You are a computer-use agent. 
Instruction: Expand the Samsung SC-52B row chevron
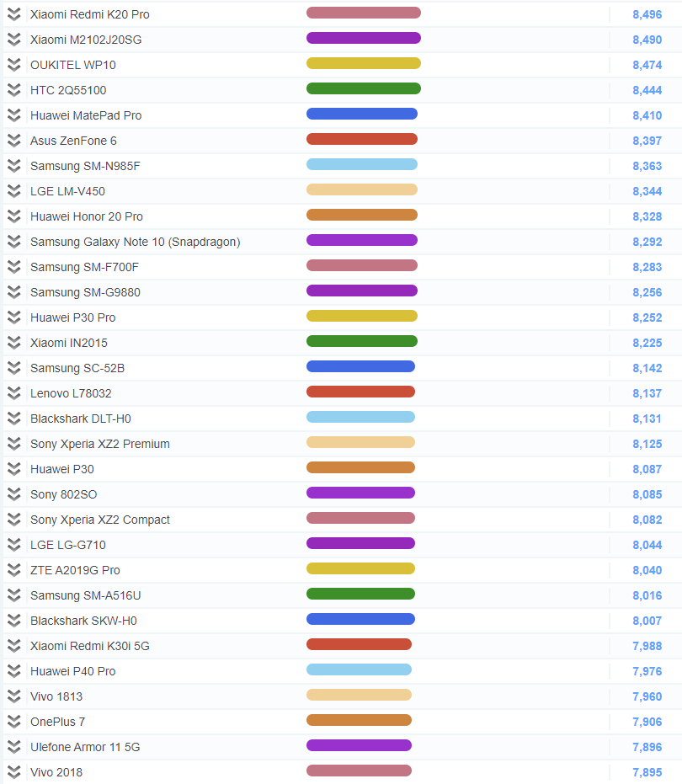click(14, 368)
